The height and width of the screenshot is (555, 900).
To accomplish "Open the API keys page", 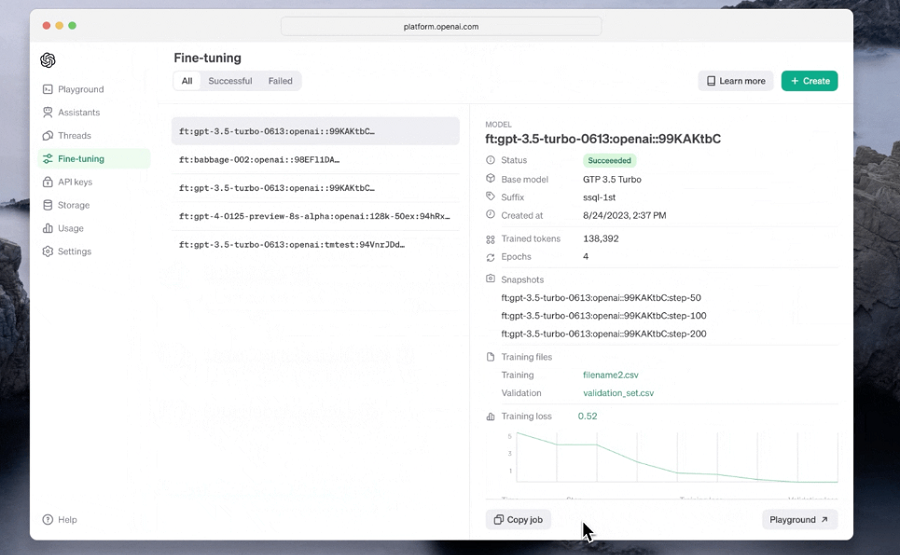I will (x=67, y=182).
